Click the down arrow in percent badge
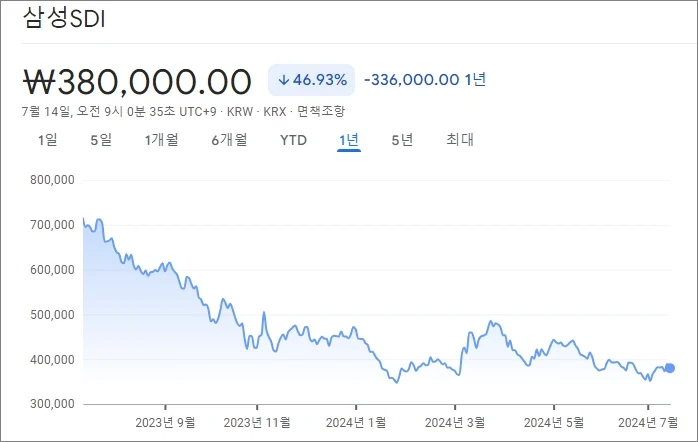 point(284,80)
